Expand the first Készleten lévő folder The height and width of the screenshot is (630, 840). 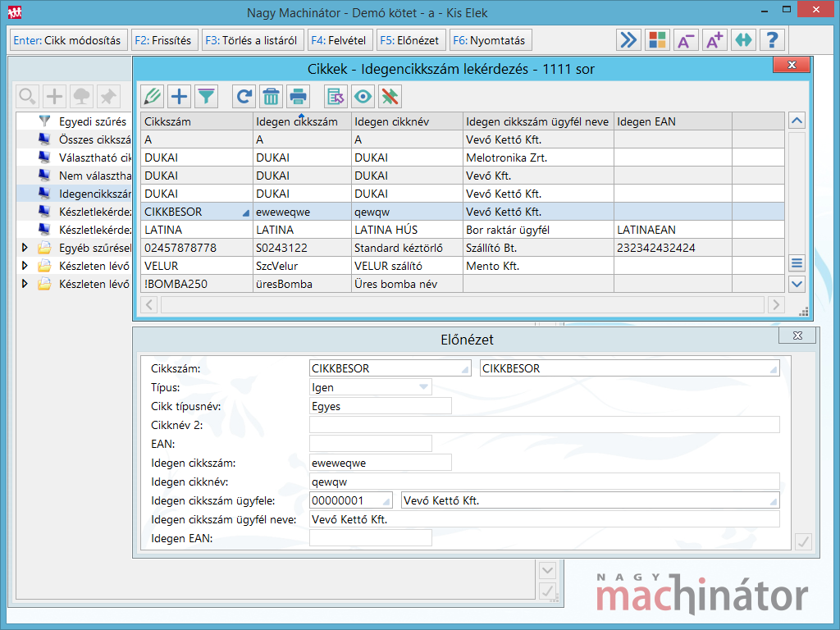pos(25,266)
